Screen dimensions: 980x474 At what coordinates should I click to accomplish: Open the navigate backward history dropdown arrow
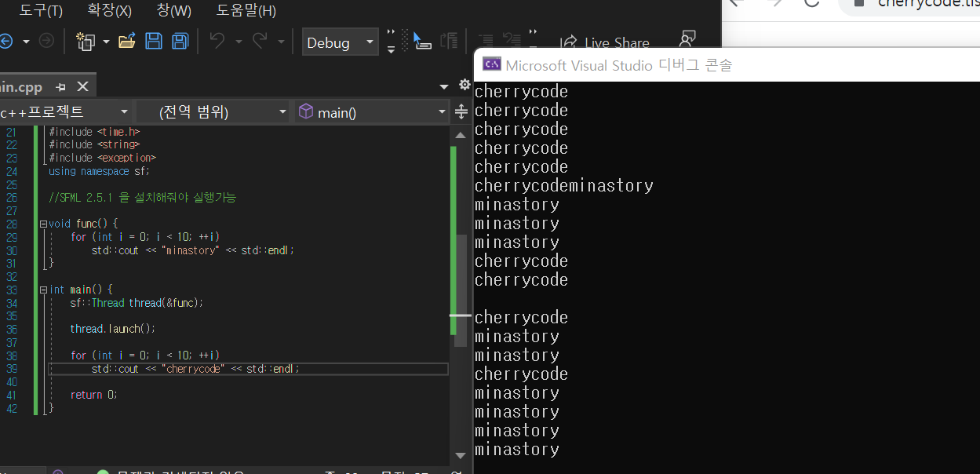(26, 42)
